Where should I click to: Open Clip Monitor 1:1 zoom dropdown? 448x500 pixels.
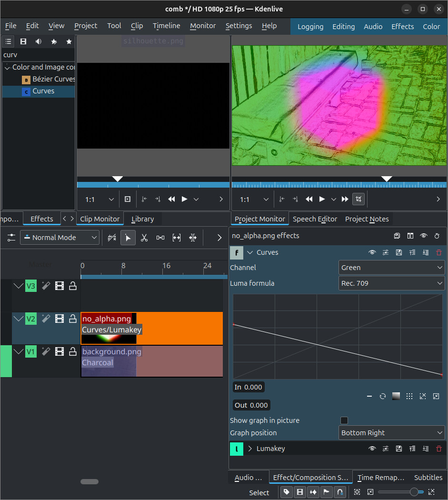(99, 200)
